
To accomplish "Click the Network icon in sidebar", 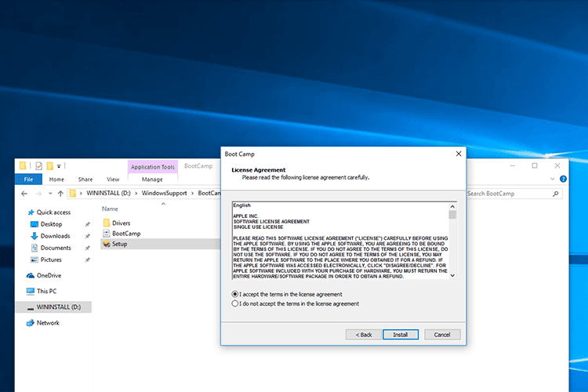I will [x=31, y=323].
